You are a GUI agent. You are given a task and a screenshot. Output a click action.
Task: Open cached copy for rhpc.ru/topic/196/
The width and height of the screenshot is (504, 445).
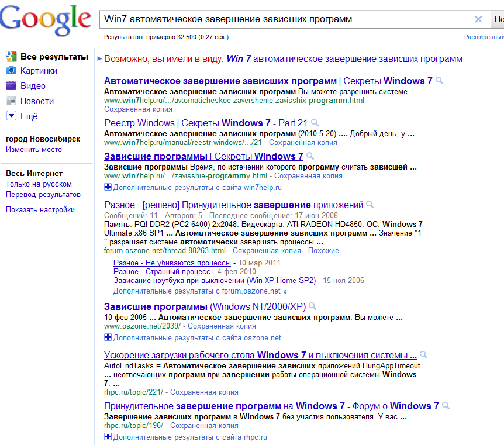coord(205,425)
